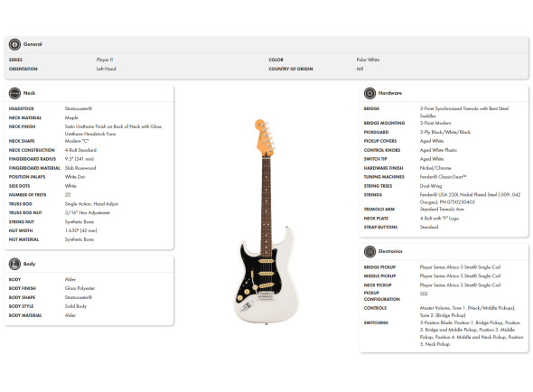This screenshot has width=533, height=392.
Task: Click the SWITCH TIP label
Action: (x=375, y=159)
